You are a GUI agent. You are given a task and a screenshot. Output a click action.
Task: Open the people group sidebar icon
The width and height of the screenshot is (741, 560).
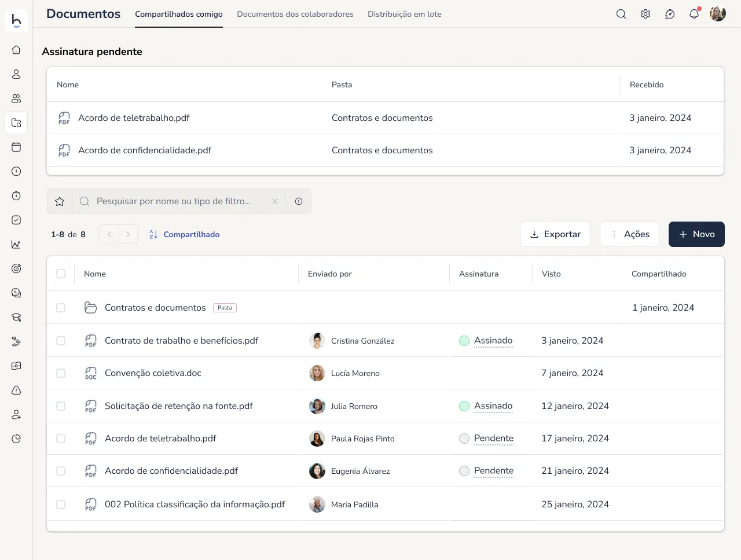[16, 98]
